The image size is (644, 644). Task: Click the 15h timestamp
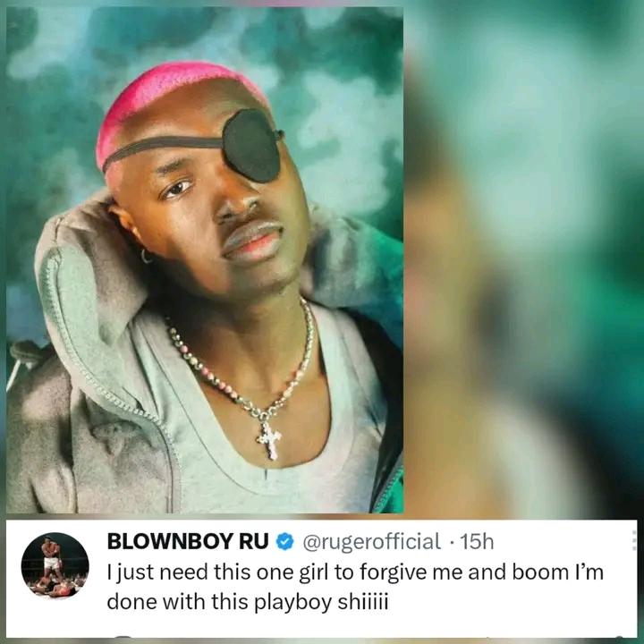(x=477, y=542)
